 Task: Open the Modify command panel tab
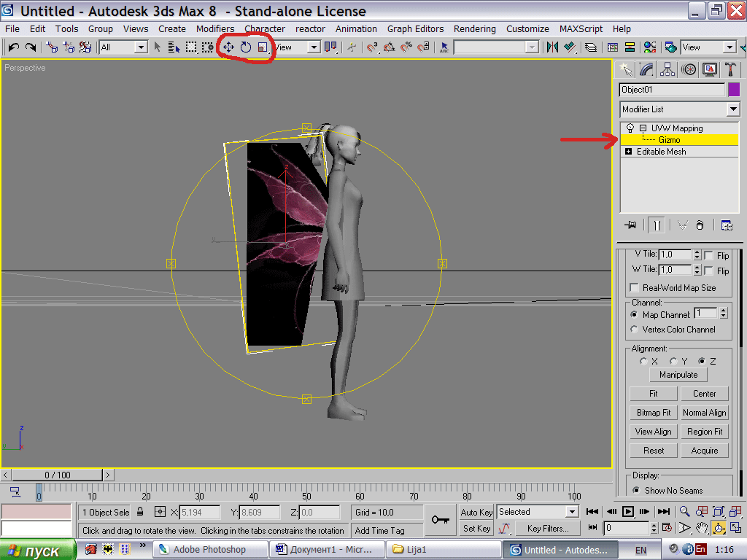point(646,70)
